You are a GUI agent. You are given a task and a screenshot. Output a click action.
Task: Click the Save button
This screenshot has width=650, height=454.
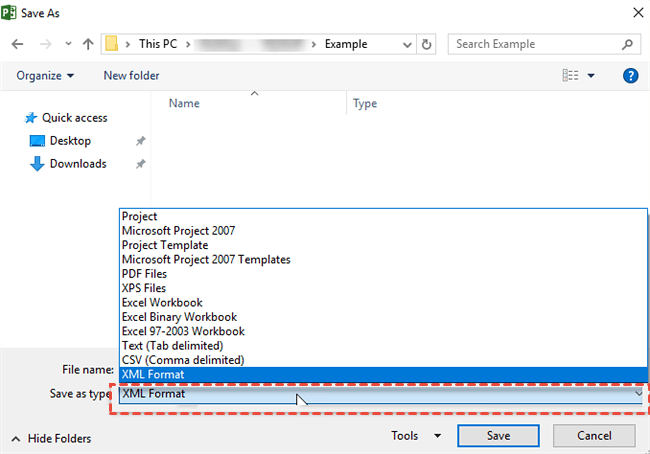point(498,436)
